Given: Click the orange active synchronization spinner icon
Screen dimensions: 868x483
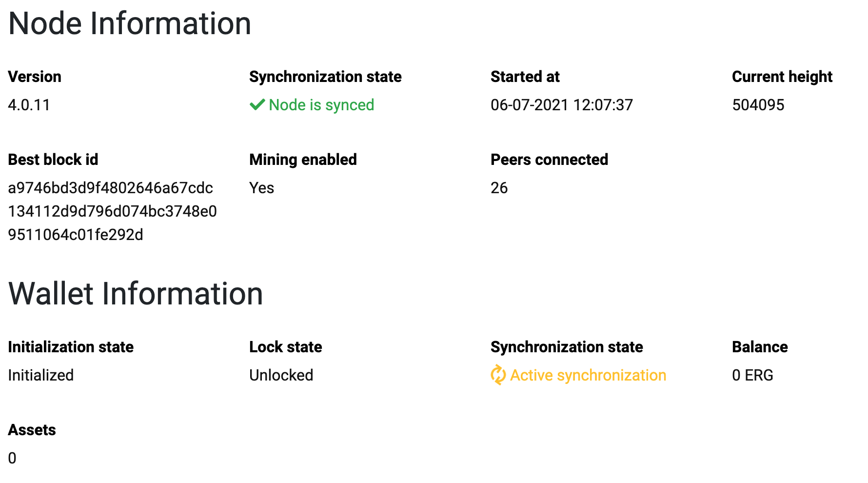Looking at the screenshot, I should click(498, 375).
